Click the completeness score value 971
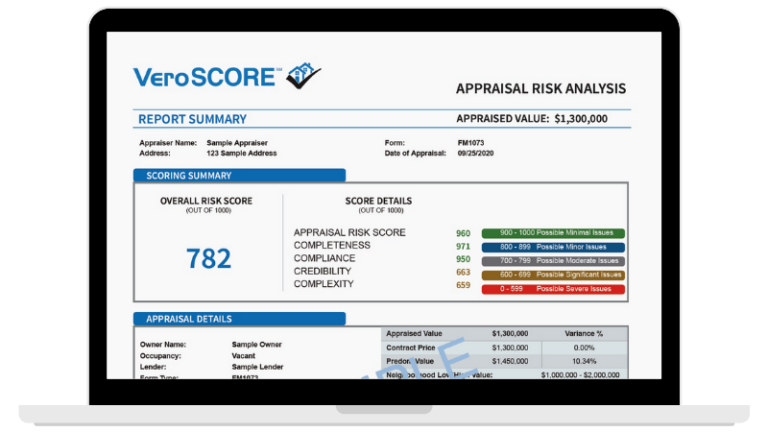The image size is (768, 432). [x=463, y=246]
